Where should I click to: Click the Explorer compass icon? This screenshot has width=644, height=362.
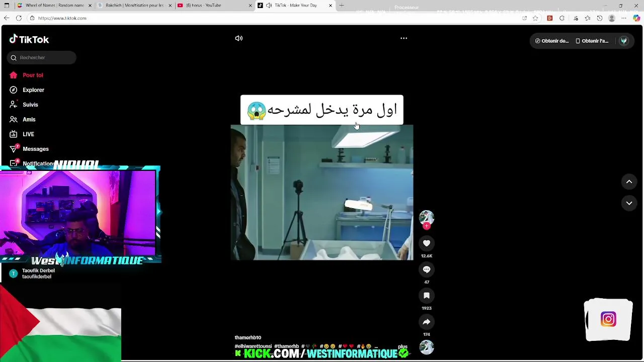point(14,90)
